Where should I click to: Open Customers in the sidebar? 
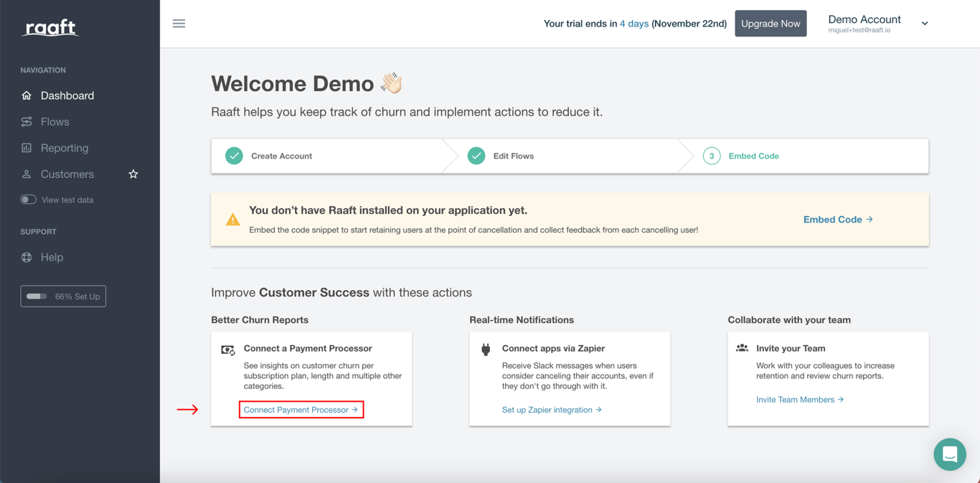pos(67,174)
